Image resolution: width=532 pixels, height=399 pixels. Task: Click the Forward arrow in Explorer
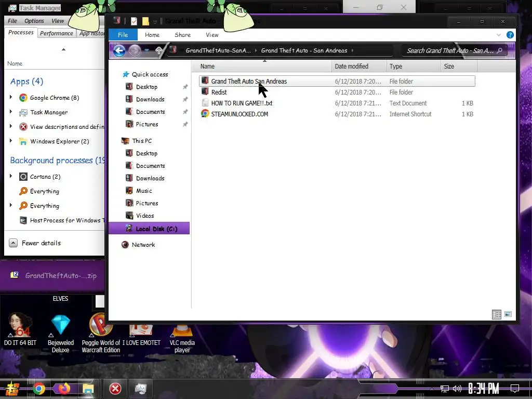pyautogui.click(x=135, y=51)
